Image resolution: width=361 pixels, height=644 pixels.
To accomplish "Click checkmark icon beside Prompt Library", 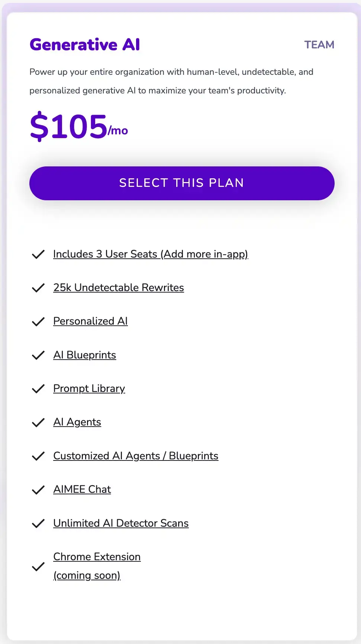I will [x=38, y=389].
